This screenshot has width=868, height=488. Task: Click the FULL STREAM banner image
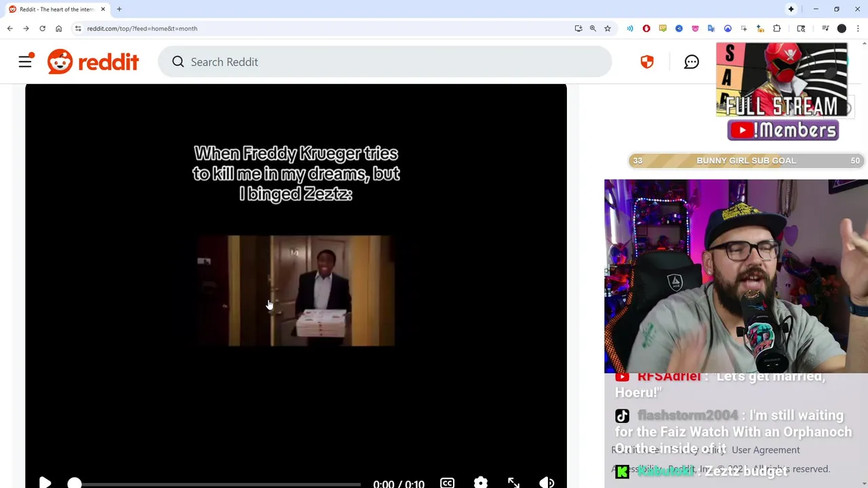click(782, 80)
